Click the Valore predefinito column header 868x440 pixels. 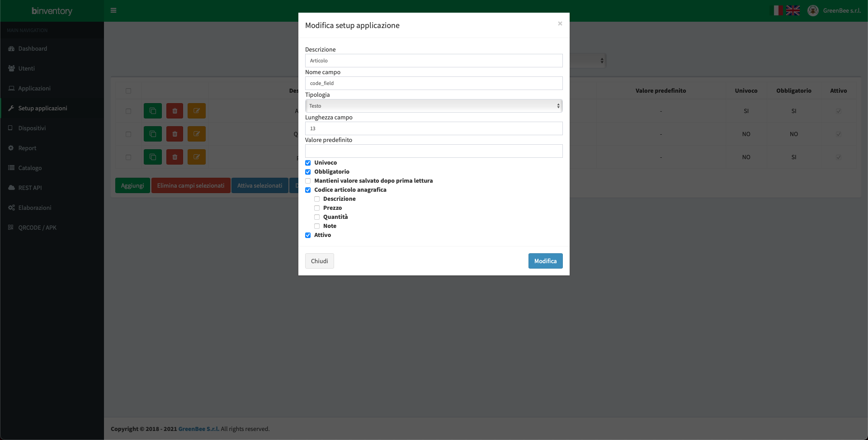[661, 91]
